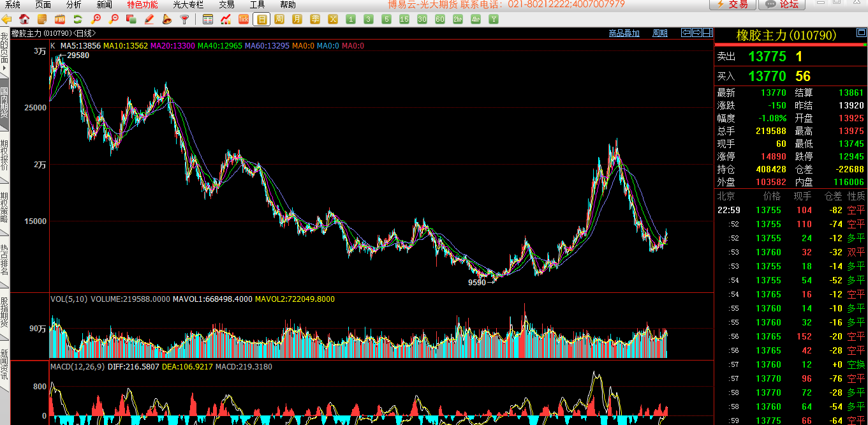This screenshot has width=868, height=425.
Task: Click the MACD(12,26,9) indicator label
Action: coord(77,367)
